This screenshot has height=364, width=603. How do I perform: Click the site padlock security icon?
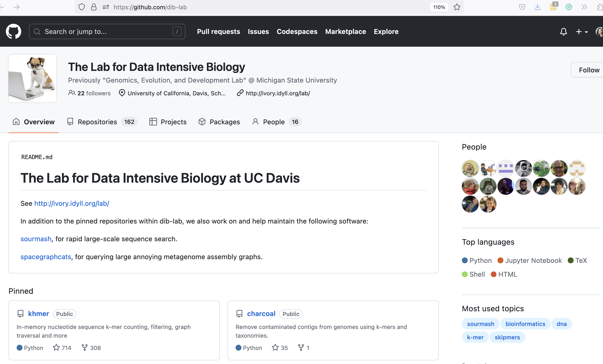[94, 7]
